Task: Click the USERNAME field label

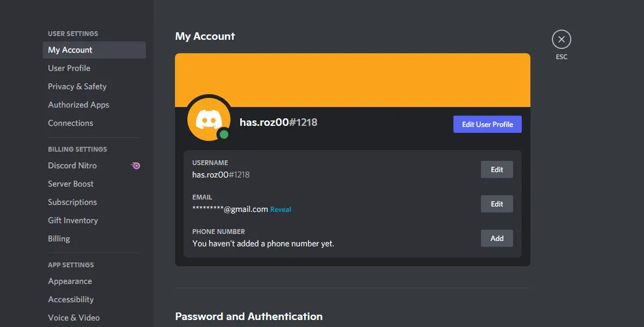Action: 211,163
